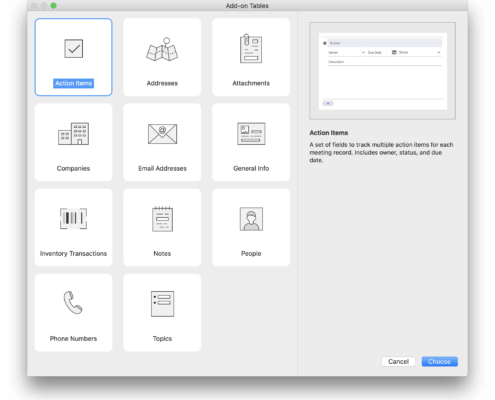Viewport: 495px width, 400px height.
Task: Select the Topics list icon
Action: pyautogui.click(x=162, y=304)
